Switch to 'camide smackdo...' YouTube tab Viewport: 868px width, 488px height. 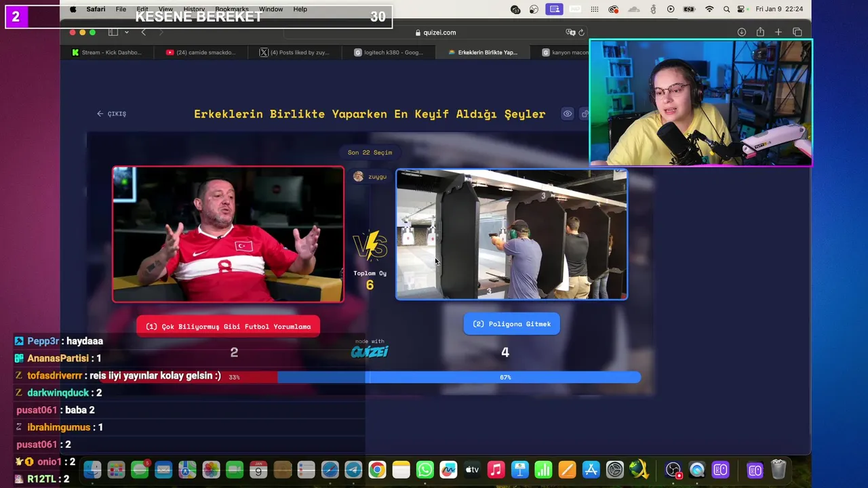(201, 52)
